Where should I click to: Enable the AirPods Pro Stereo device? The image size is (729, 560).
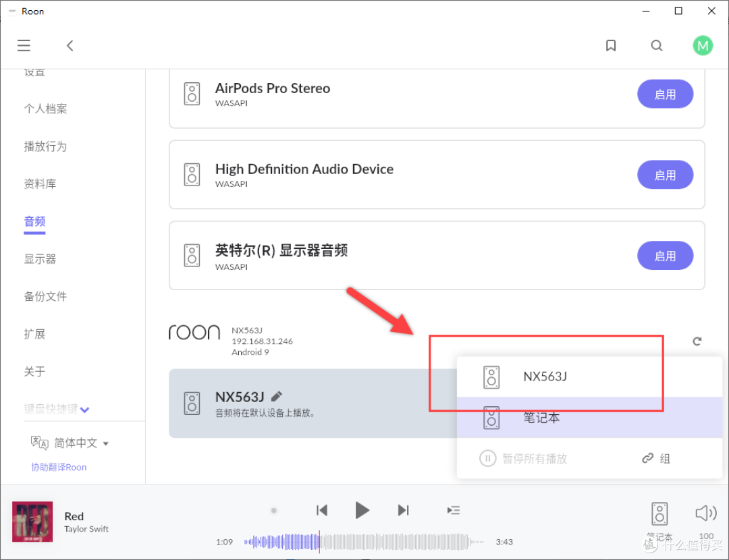(x=665, y=94)
